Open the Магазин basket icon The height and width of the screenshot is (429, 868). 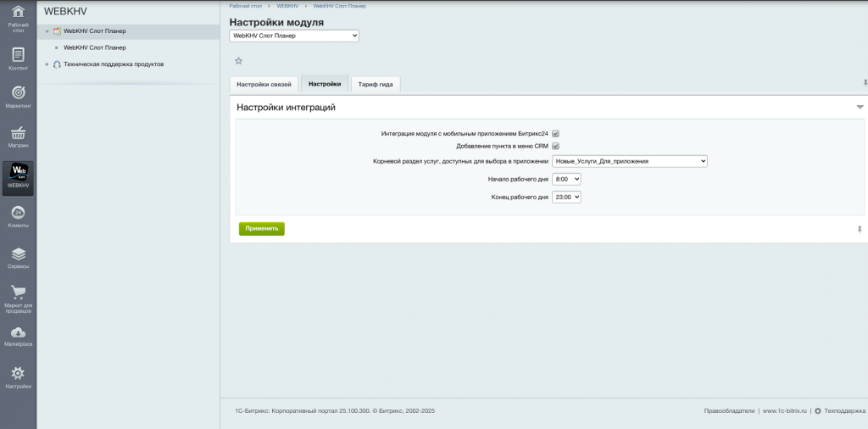click(18, 134)
